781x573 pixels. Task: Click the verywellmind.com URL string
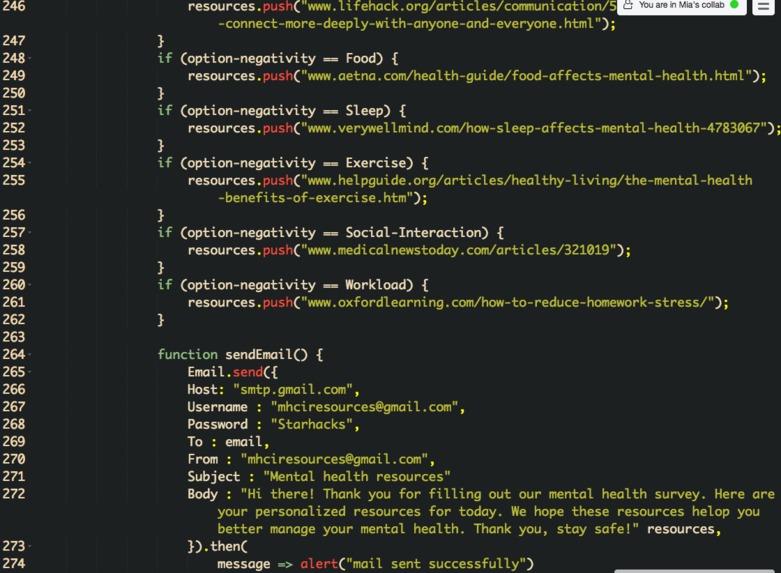pyautogui.click(x=533, y=128)
